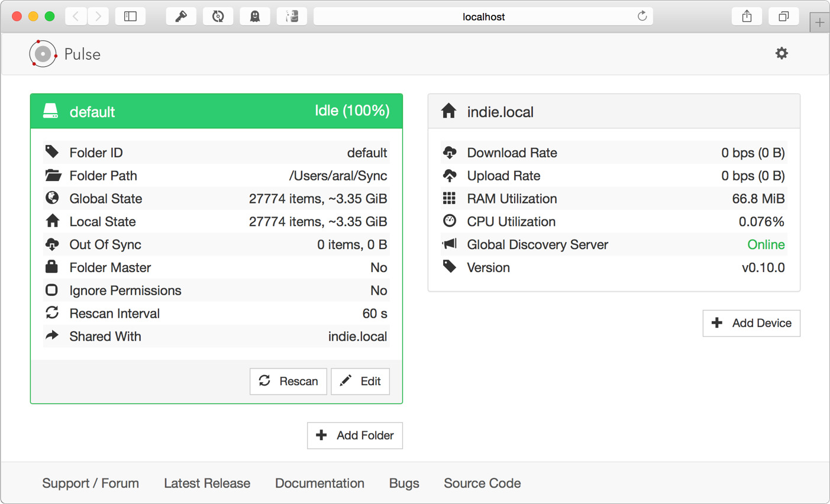Open a new browser tab
This screenshot has width=830, height=504.
819,22
